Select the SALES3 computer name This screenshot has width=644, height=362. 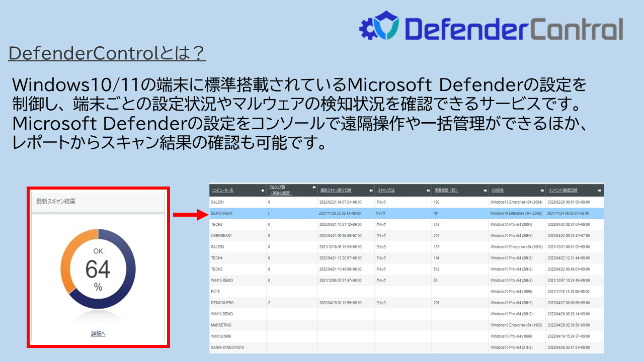pos(218,247)
